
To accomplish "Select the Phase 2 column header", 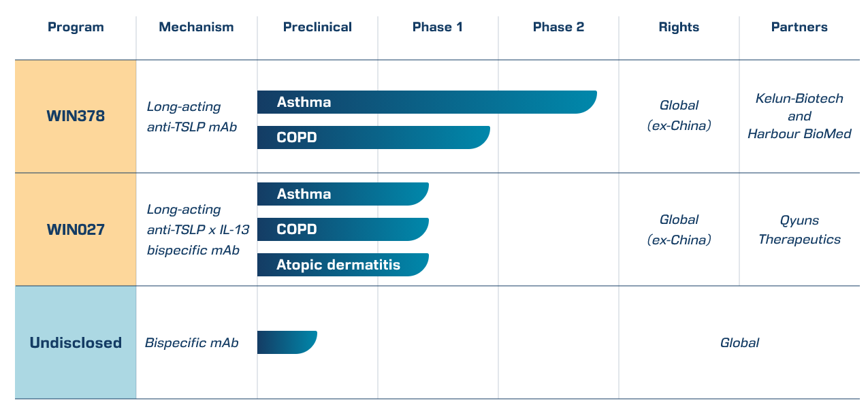I will [558, 27].
